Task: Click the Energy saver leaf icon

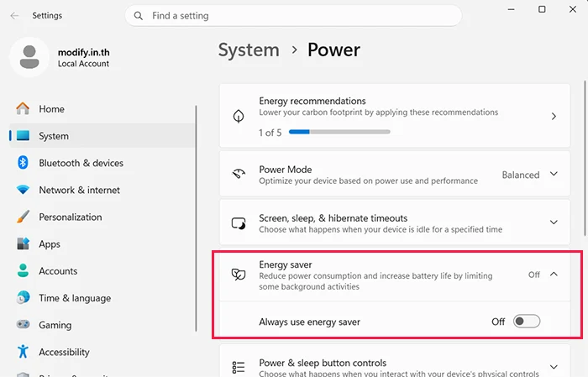Action: [x=239, y=275]
